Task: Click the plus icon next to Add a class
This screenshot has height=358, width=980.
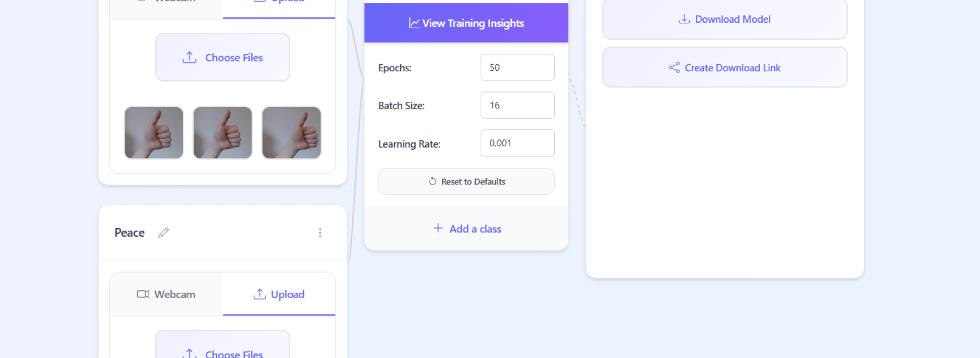Action: tap(438, 229)
